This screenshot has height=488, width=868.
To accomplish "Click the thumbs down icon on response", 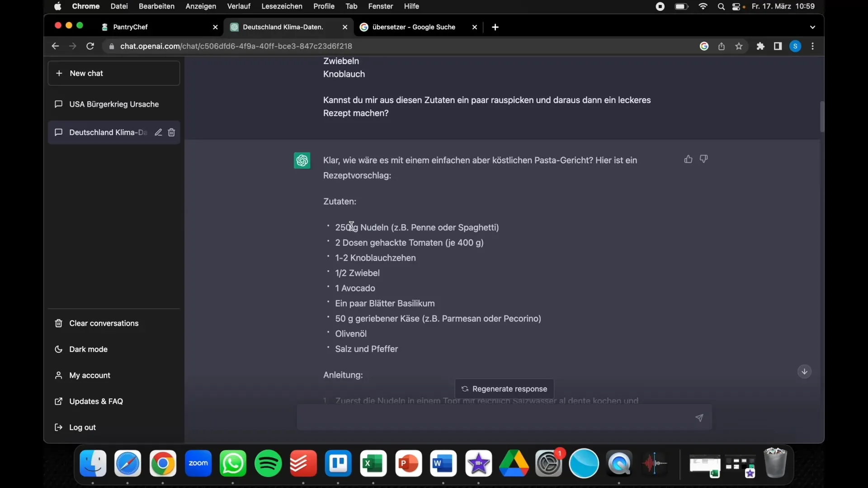I will tap(703, 159).
